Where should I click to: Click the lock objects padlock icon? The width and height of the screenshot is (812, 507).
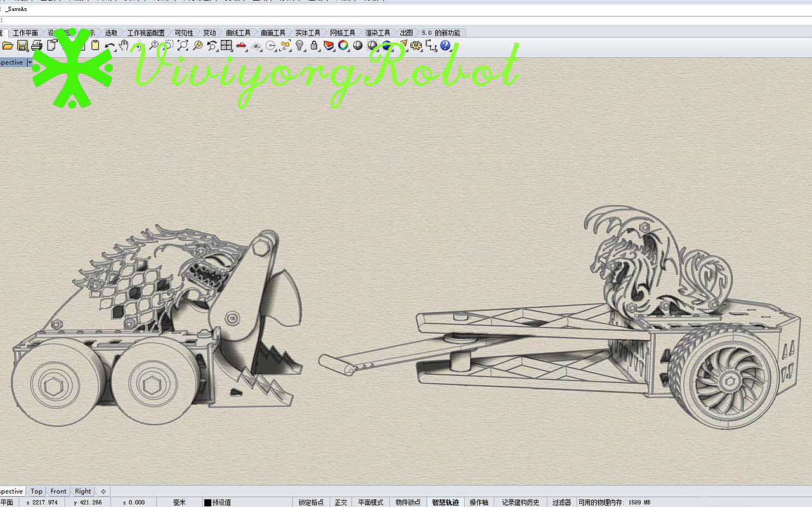(x=314, y=46)
